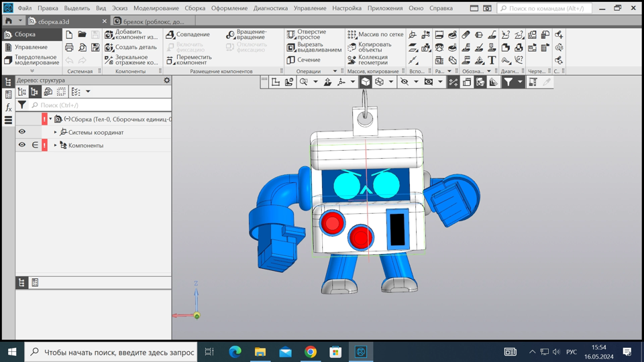This screenshot has height=362, width=644.
Task: Click the Сечение button
Action: [x=303, y=60]
